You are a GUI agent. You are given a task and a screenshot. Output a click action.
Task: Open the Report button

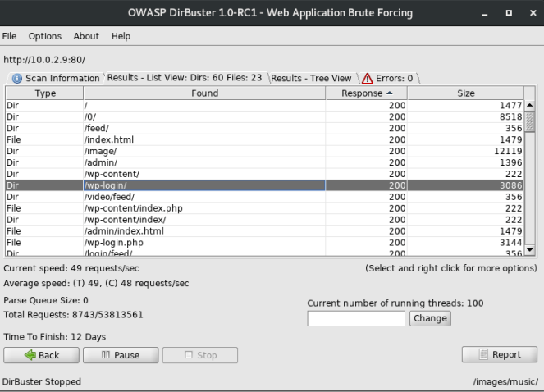[x=499, y=354]
